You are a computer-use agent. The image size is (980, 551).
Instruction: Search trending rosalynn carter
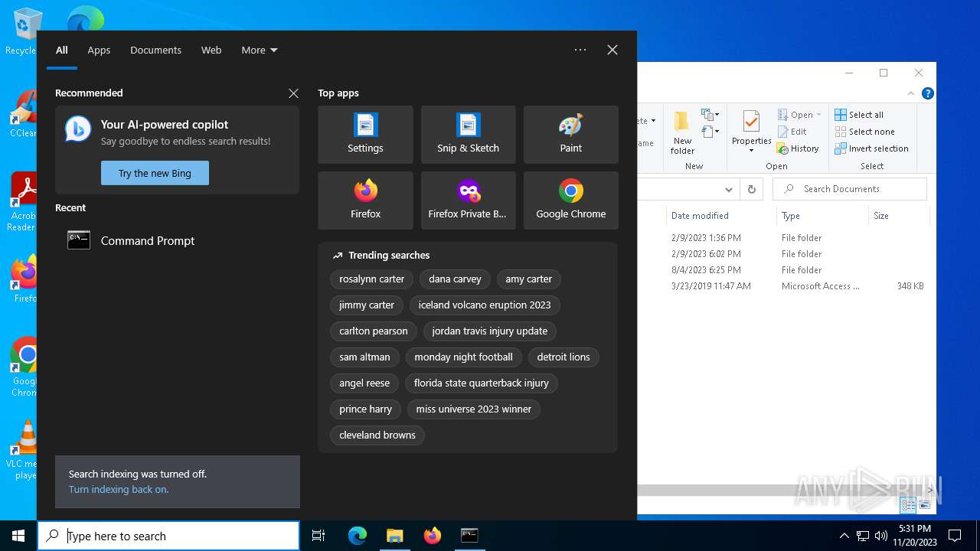tap(371, 279)
